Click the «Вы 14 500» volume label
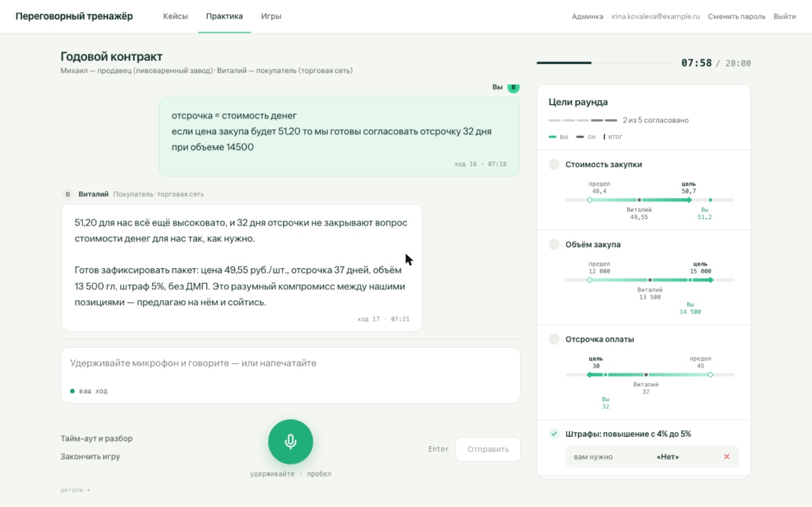The height and width of the screenshot is (507, 812). pos(690,308)
